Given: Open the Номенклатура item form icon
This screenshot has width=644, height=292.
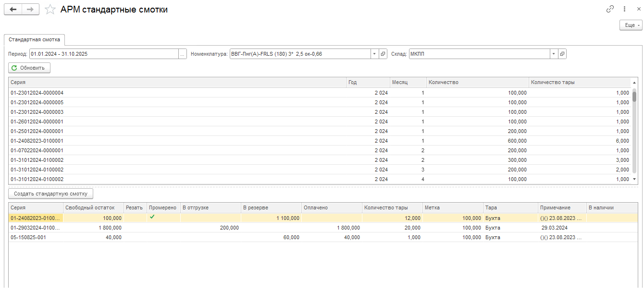Looking at the screenshot, I should [x=383, y=54].
